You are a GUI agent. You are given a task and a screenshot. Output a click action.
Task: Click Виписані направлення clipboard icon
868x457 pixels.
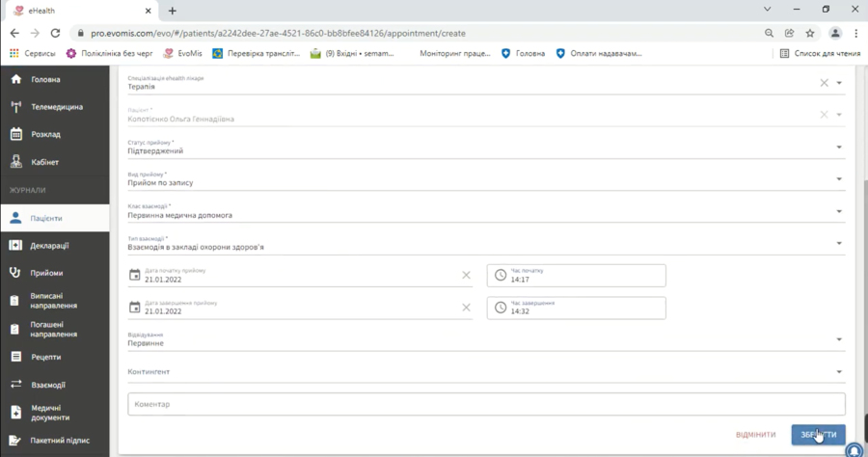click(x=14, y=301)
